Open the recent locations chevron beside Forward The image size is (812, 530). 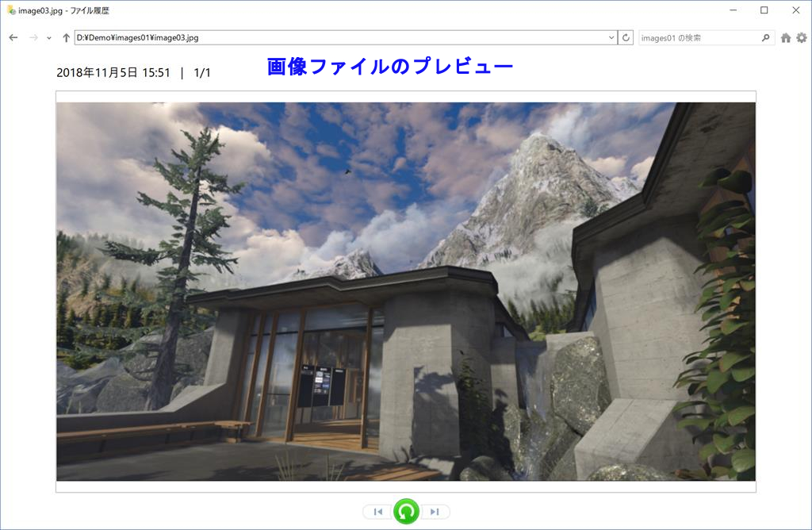pos(49,38)
